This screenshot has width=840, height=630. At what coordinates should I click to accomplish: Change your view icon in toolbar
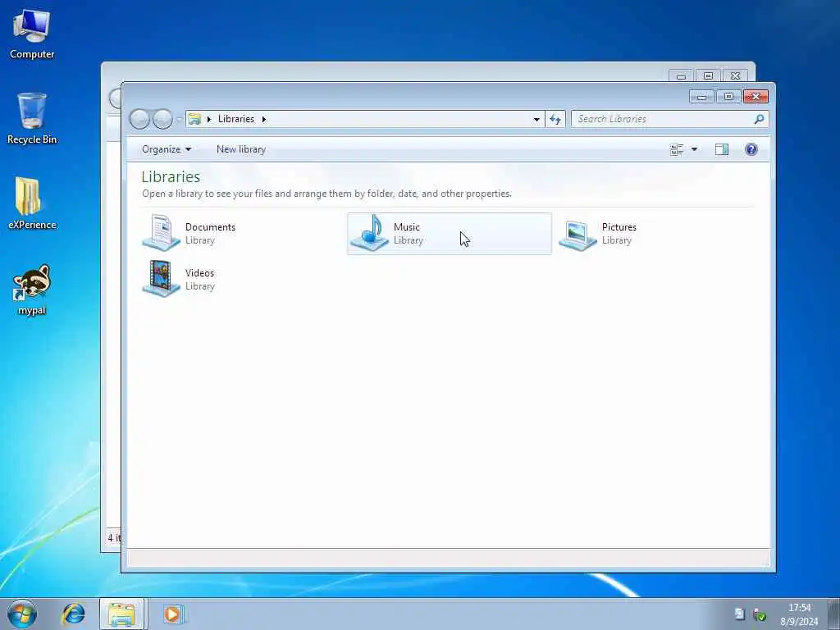[x=677, y=149]
